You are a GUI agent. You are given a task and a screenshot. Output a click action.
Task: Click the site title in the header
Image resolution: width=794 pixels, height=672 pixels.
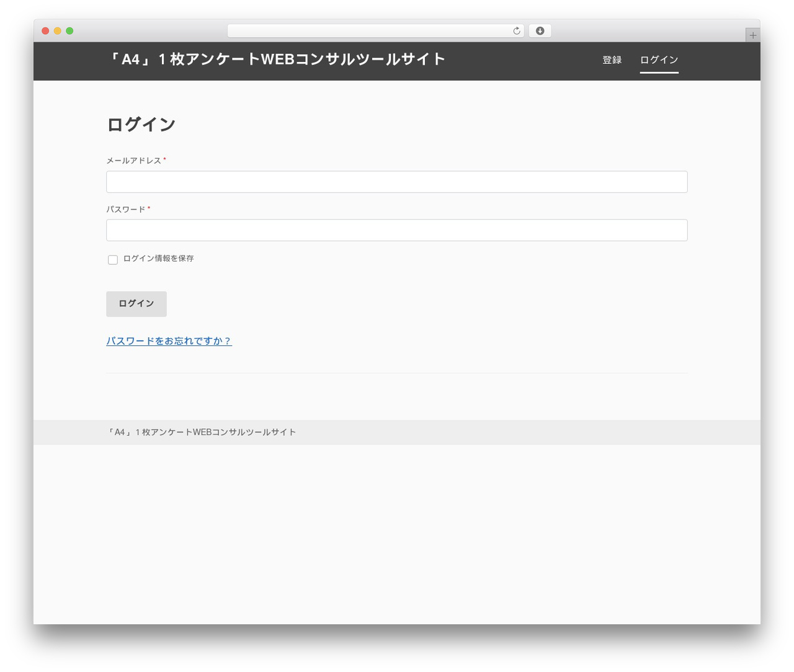[x=276, y=60]
